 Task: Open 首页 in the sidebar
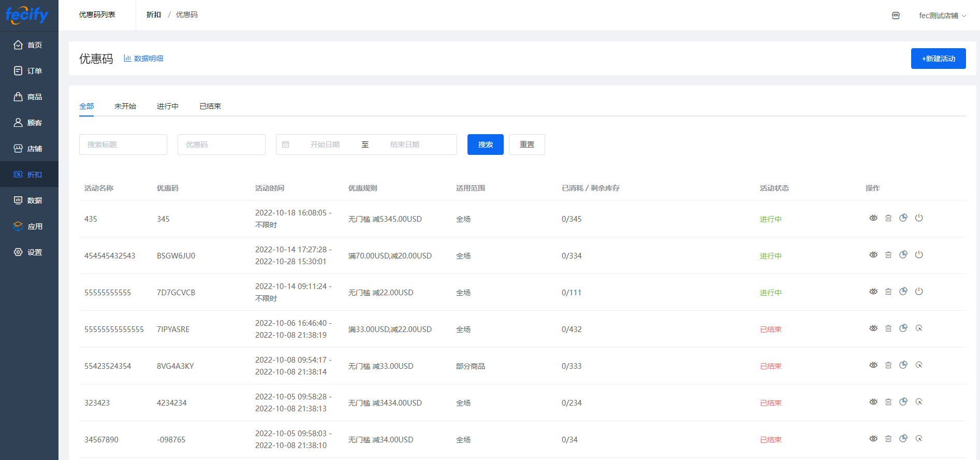pyautogui.click(x=29, y=45)
